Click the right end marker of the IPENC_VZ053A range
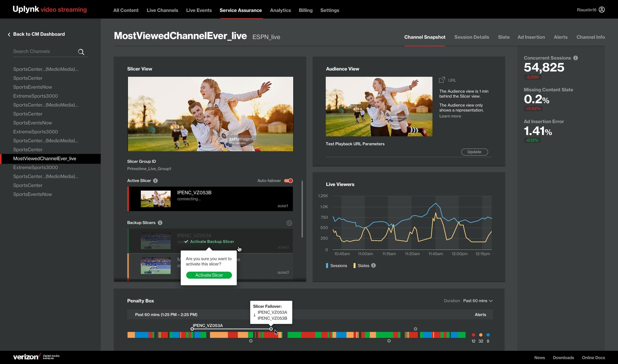The width and height of the screenshot is (618, 364). click(271, 329)
